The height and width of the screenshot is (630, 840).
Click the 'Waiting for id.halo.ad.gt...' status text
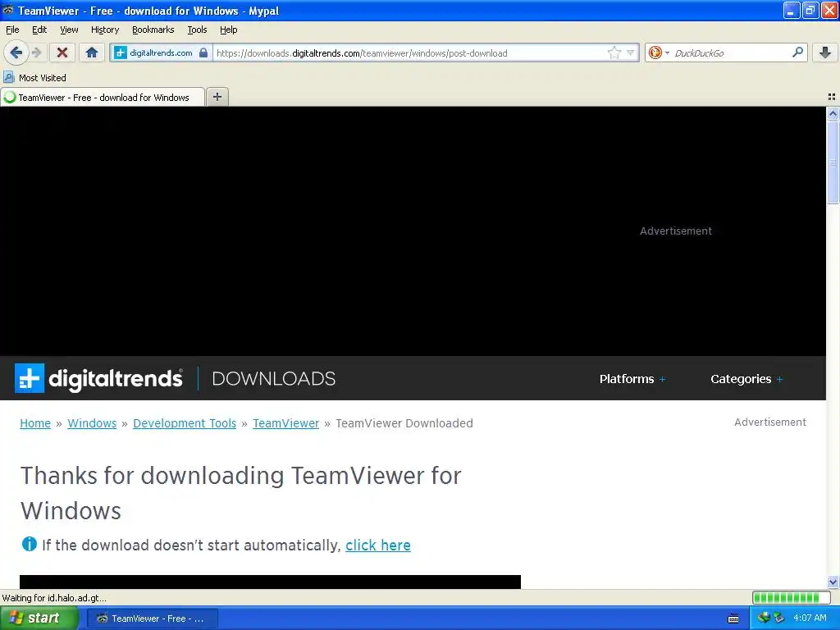tap(54, 598)
